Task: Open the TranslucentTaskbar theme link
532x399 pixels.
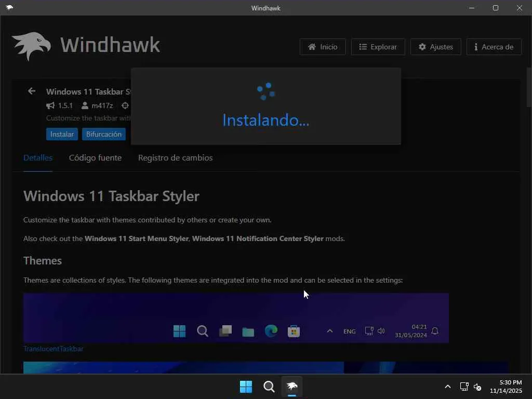Action: click(x=54, y=349)
